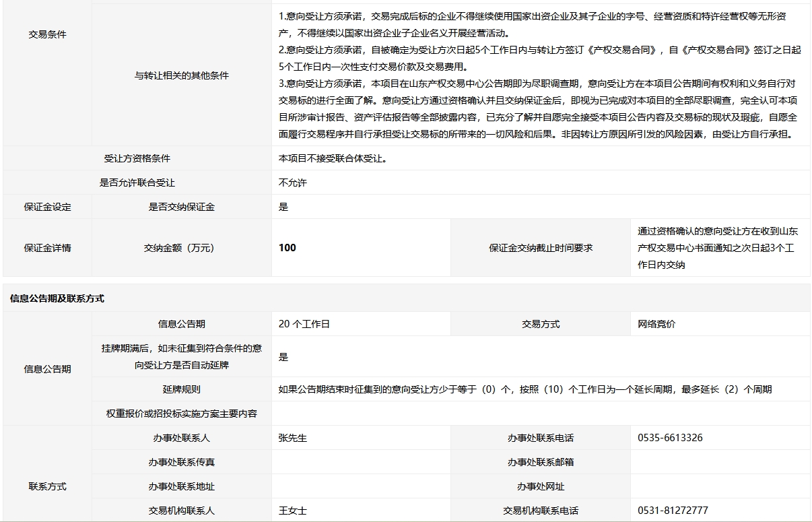Viewport: 812px width, 522px height.
Task: Select the '办事处联系地址' label
Action: click(x=181, y=486)
